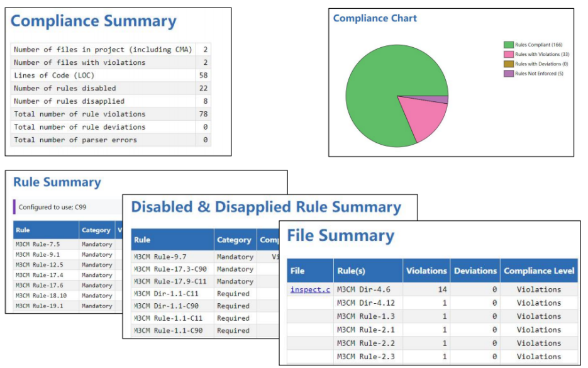Click the green Rules Compliant legend swatch
This screenshot has width=588, height=368.
[x=508, y=45]
